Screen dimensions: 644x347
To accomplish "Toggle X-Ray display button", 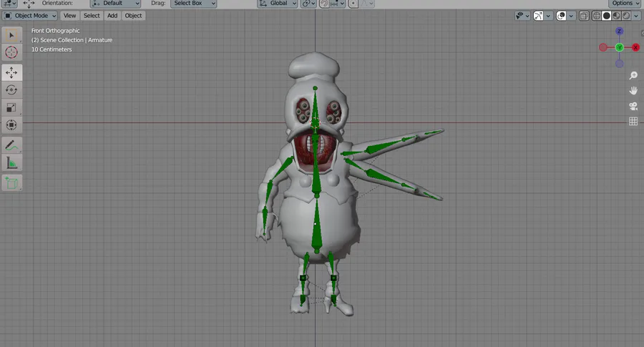I will 584,16.
